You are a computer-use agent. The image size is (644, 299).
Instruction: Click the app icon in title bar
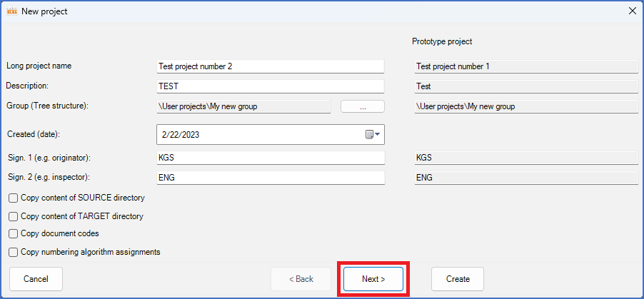[x=11, y=11]
